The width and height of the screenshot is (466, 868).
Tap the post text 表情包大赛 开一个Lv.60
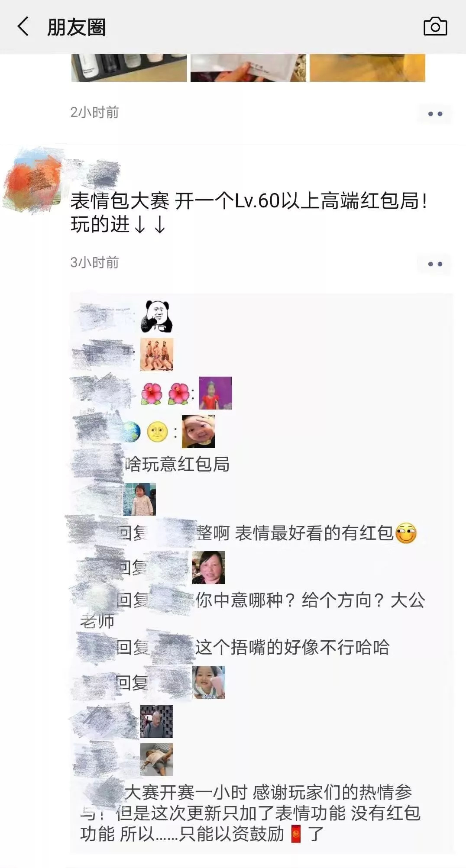coord(175,201)
